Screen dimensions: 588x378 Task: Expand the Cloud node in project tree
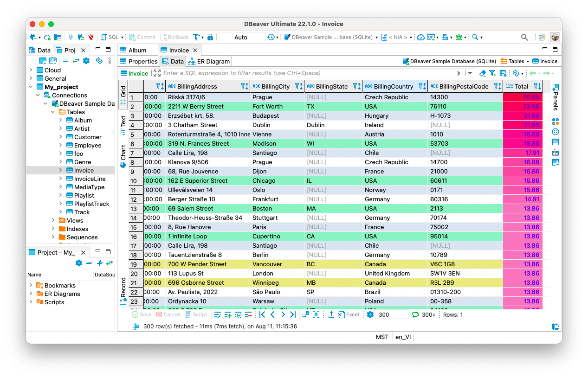pos(31,70)
